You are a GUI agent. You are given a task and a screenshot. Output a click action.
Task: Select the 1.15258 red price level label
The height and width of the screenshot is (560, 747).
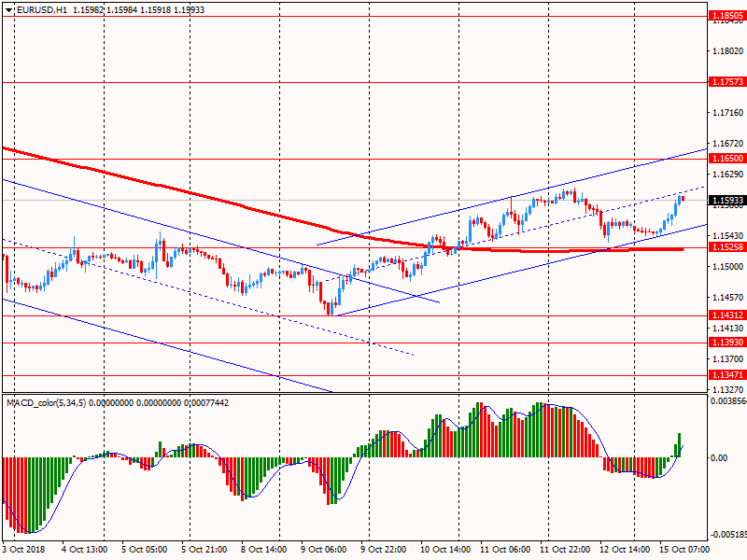coord(727,247)
